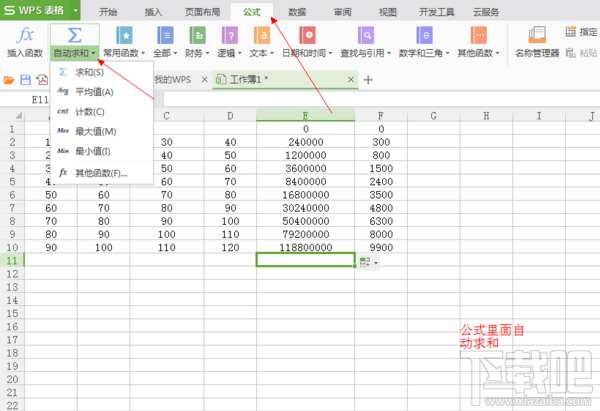This screenshot has width=600, height=411.
Task: Click the select-all corner of the grid
Action: coord(18,115)
